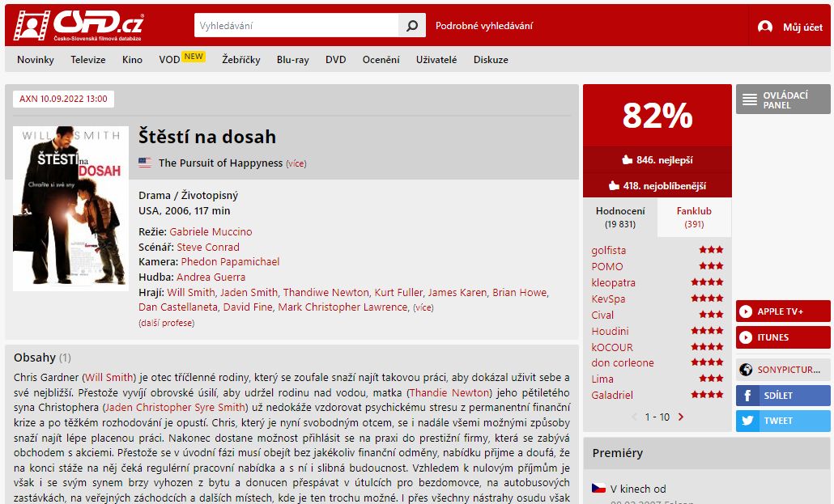Viewport: 834px width, 504px height.
Task: Open user golfista's profile
Action: click(x=608, y=251)
